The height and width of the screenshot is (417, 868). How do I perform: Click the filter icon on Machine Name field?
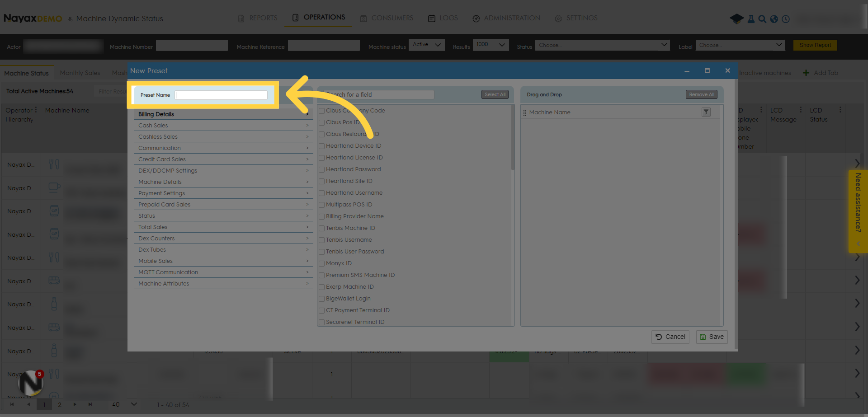coord(706,112)
